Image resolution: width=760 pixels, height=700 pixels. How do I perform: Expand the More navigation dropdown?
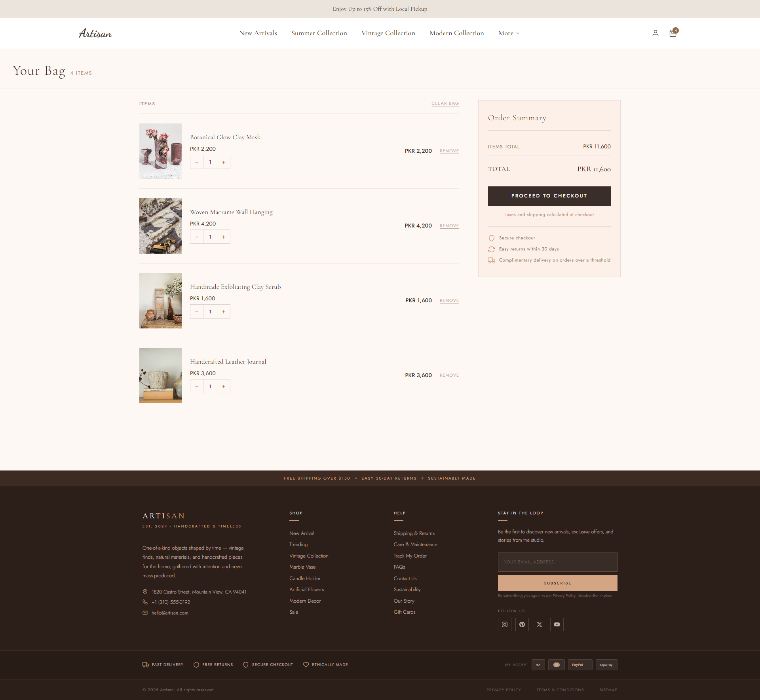point(509,33)
